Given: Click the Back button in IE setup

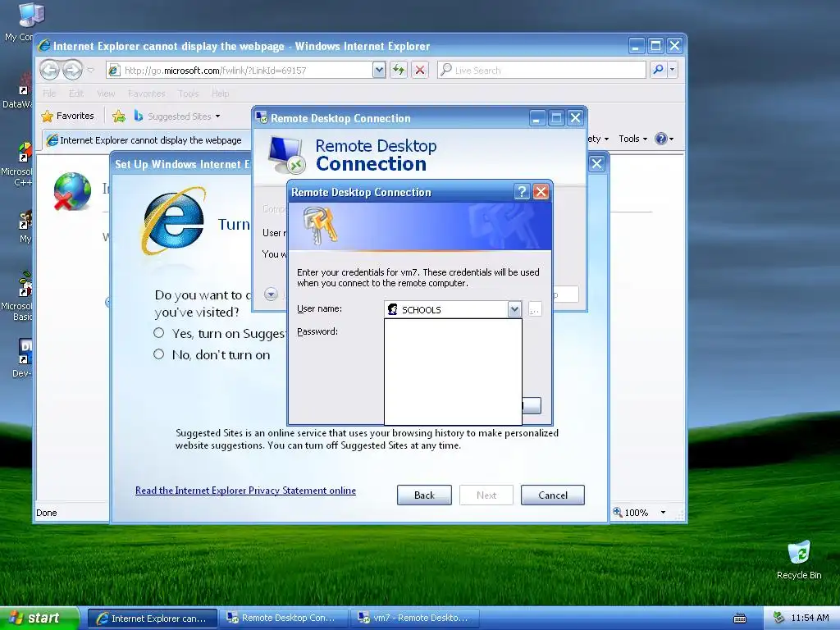Looking at the screenshot, I should coord(424,495).
